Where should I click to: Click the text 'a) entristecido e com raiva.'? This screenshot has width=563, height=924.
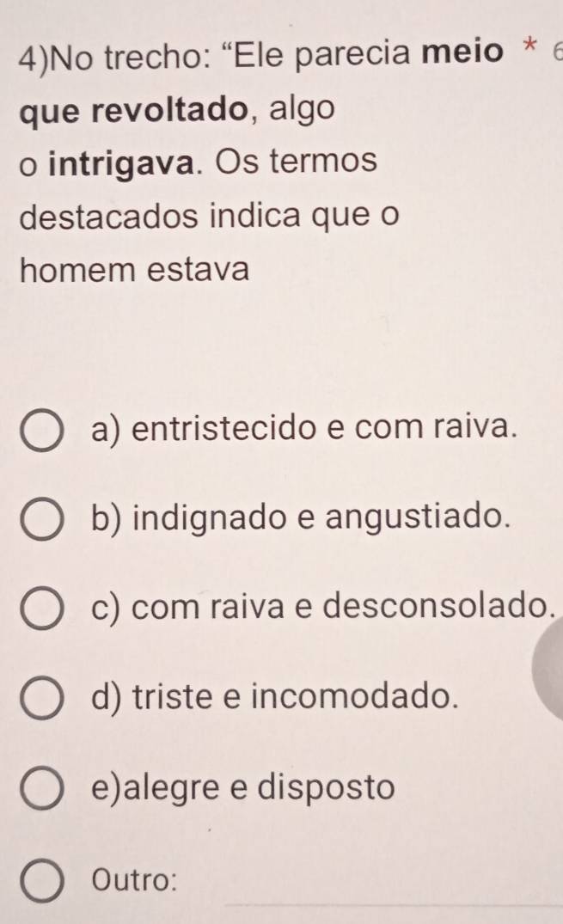point(303,427)
